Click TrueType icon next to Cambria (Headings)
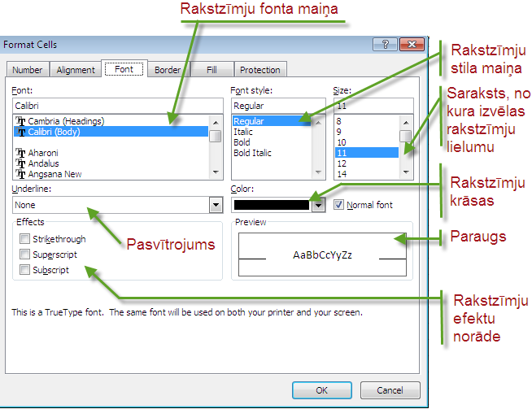The height and width of the screenshot is (409, 532). point(20,121)
